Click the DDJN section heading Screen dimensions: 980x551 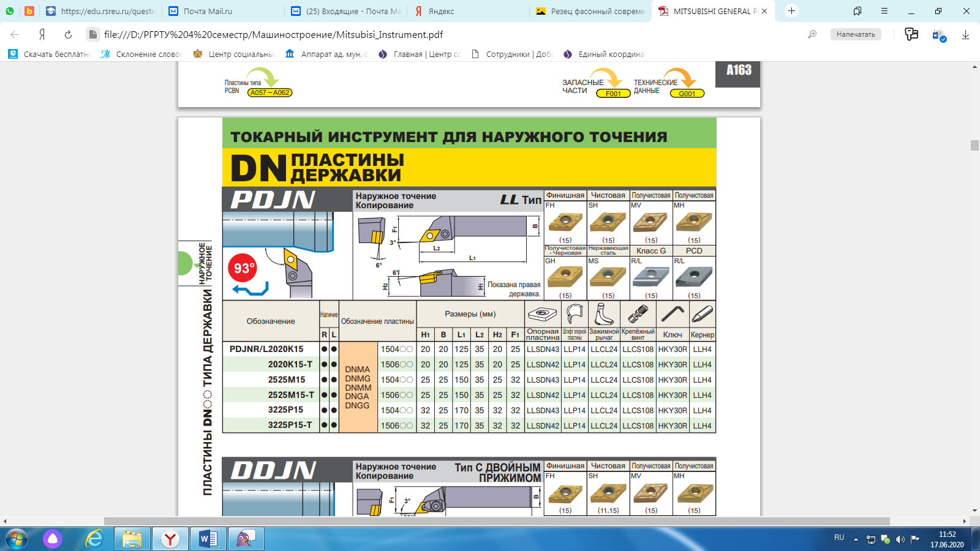click(274, 470)
